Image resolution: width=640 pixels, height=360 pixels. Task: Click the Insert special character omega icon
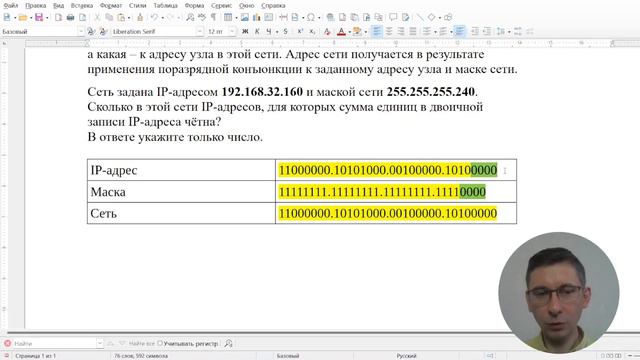point(311,17)
